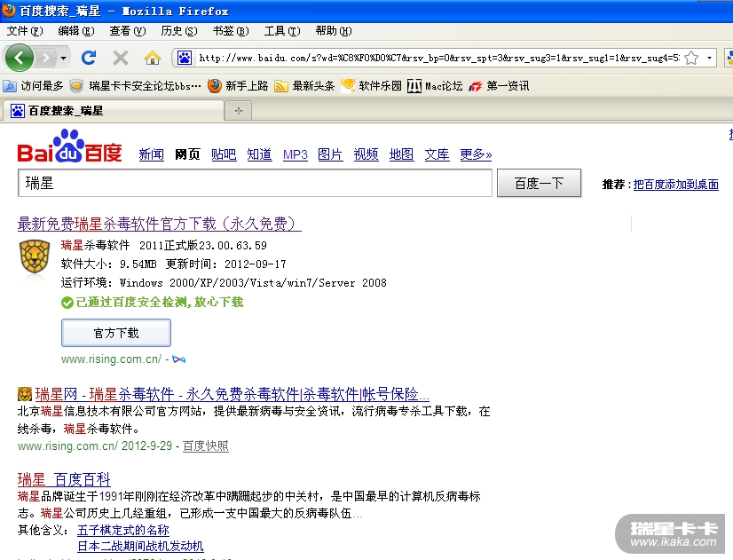
Task: Click 把百度添加到桌面 link
Action: pos(676,185)
